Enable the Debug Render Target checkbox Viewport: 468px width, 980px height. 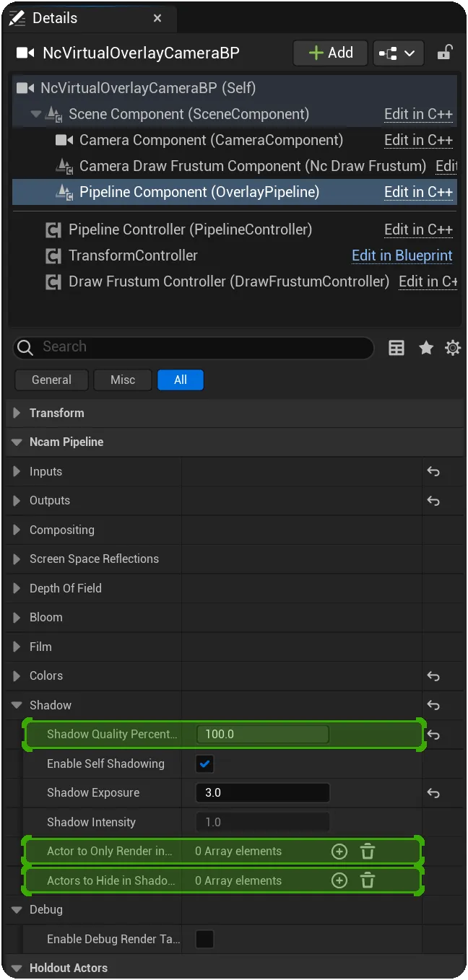pos(204,939)
